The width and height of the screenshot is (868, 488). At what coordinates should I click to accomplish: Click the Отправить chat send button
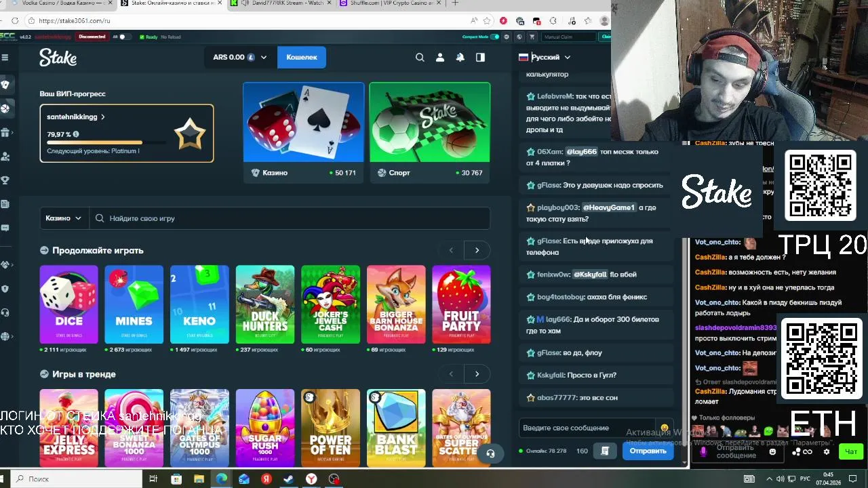(648, 451)
